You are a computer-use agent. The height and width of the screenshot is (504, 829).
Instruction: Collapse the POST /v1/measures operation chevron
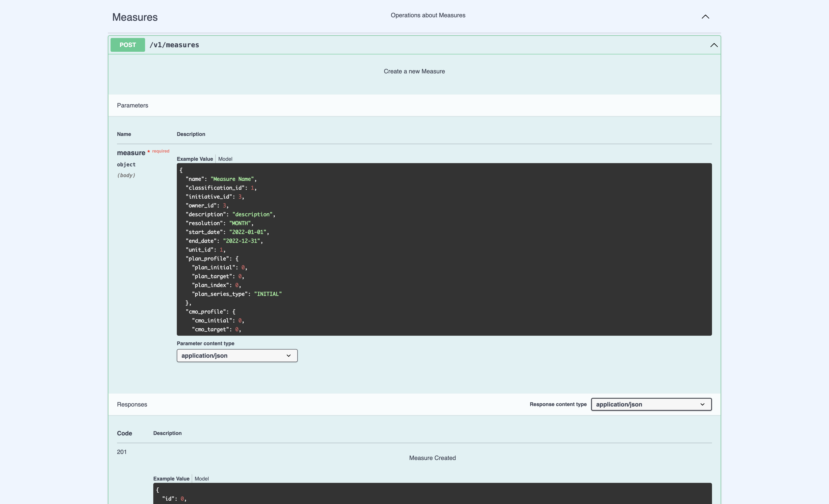(x=714, y=45)
